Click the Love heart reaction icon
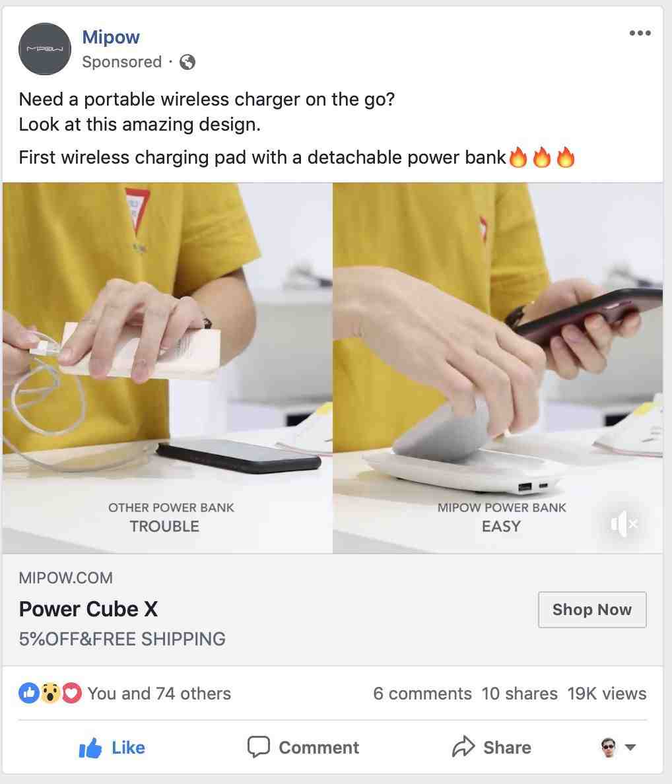 click(71, 693)
